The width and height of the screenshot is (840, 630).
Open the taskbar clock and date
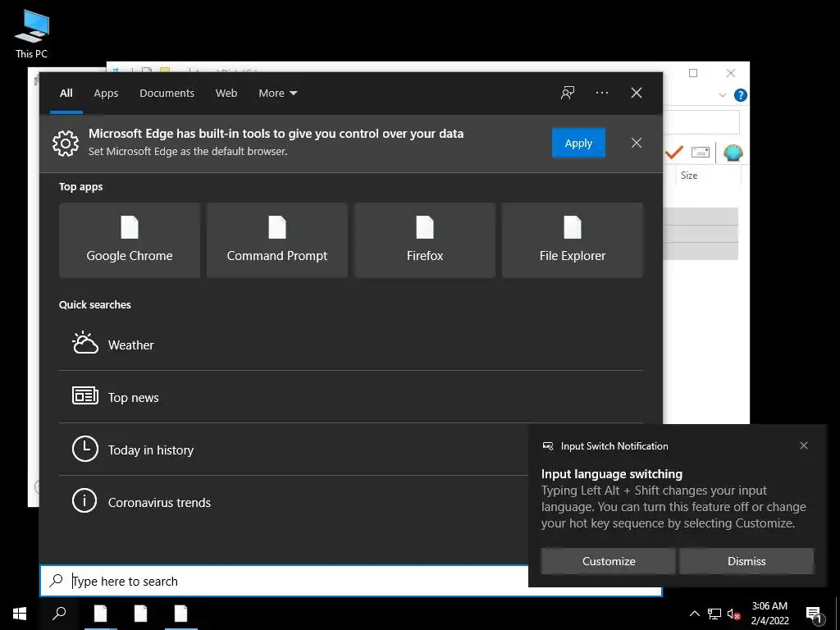769,614
